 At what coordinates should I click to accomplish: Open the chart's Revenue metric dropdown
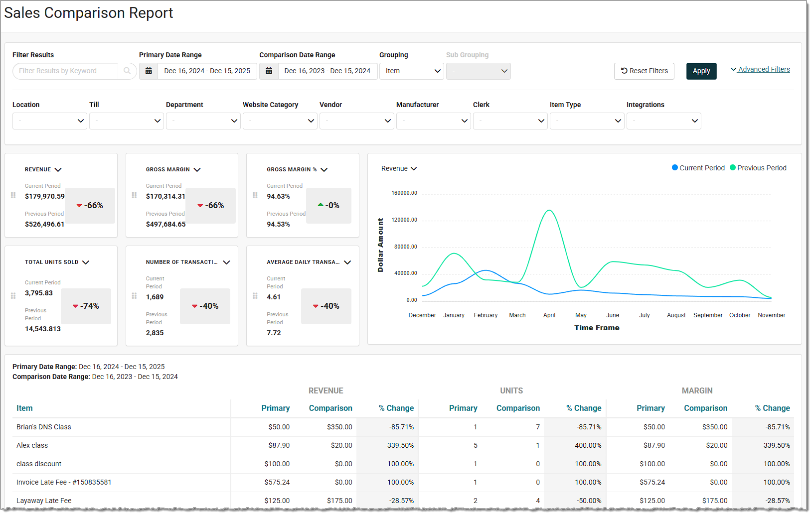coord(399,169)
